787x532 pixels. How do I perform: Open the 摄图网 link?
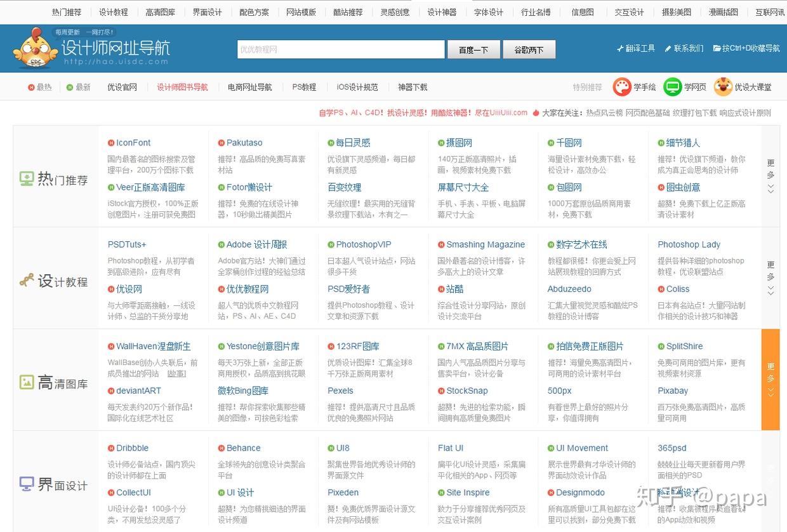(x=460, y=143)
